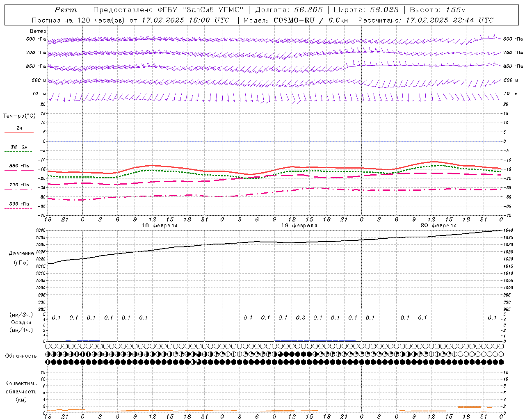
Task: Click the "(мм/1ч.)" precipitation unit label
Action: pyautogui.click(x=21, y=330)
